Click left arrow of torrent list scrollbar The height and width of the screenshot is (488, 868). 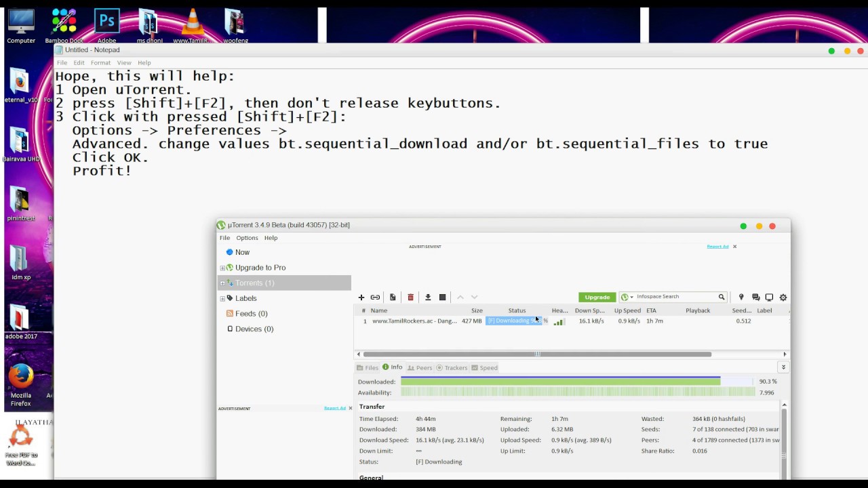[359, 354]
